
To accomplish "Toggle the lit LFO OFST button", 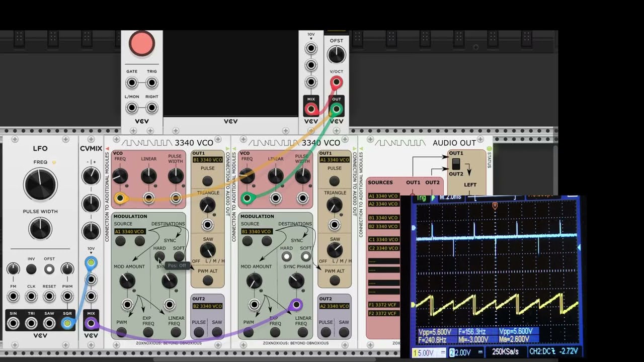I will pyautogui.click(x=49, y=269).
